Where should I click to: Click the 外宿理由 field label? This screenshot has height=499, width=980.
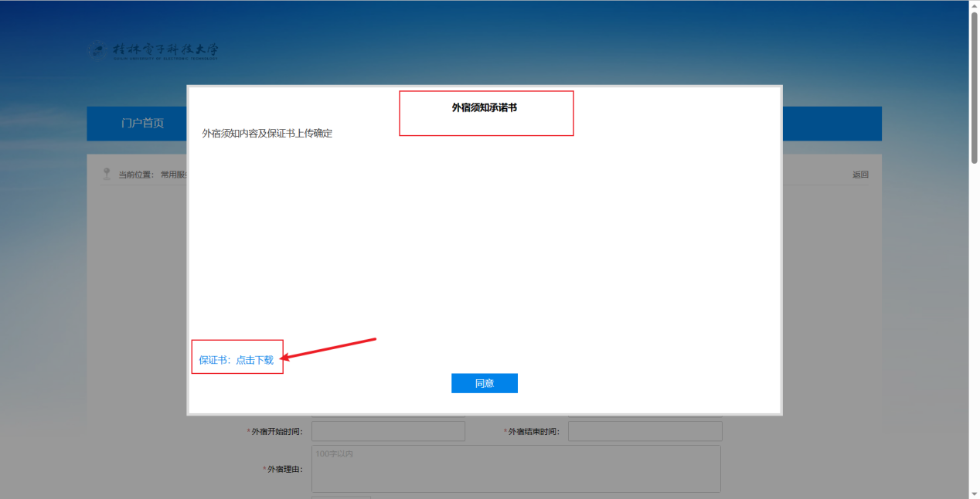(284, 470)
